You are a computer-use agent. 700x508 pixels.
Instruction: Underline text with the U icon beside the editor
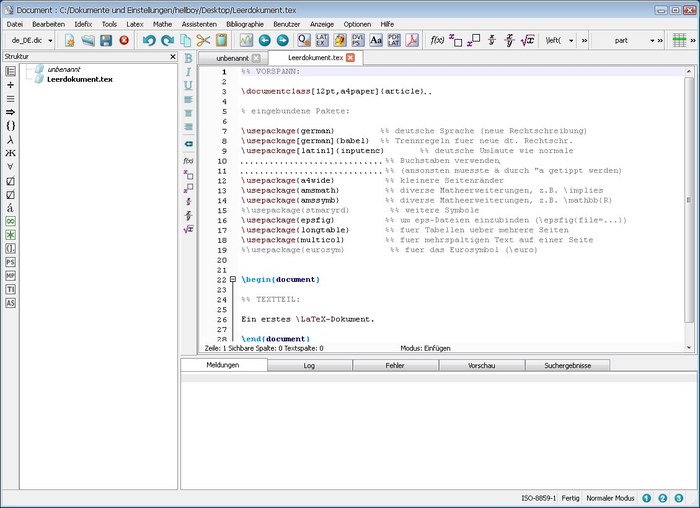(188, 85)
